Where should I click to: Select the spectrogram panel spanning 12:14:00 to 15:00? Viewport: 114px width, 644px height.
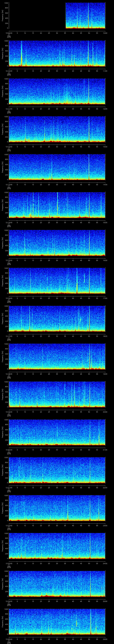[57, 205]
